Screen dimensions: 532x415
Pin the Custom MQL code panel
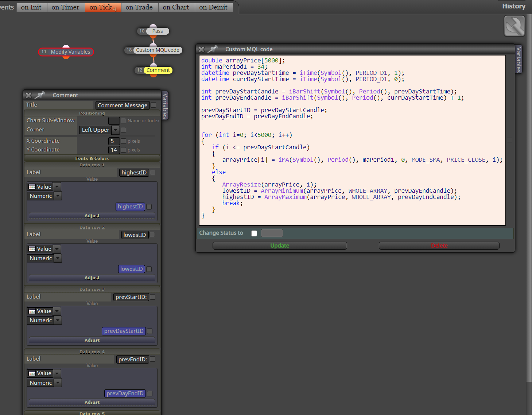point(213,49)
